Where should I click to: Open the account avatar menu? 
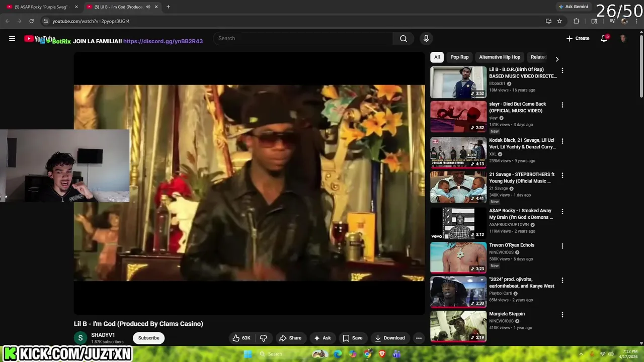coord(623,39)
